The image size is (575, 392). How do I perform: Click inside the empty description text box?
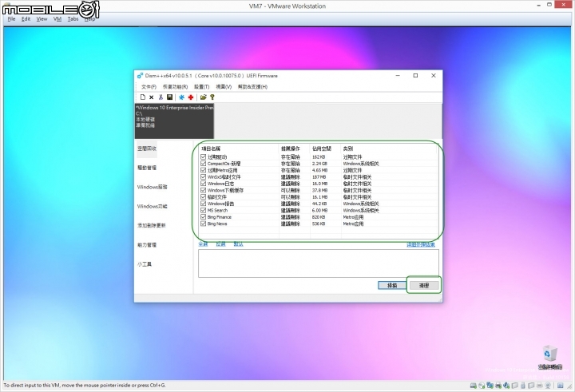coord(319,263)
